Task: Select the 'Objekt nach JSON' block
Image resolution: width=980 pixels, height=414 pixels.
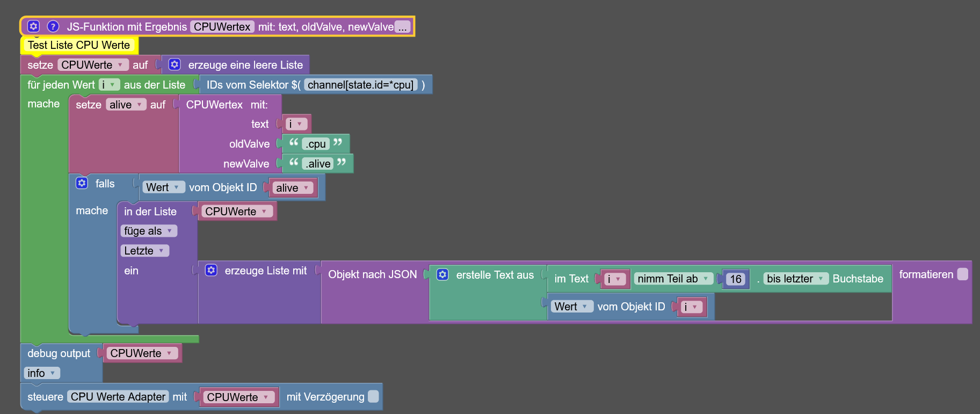Action: [x=373, y=274]
